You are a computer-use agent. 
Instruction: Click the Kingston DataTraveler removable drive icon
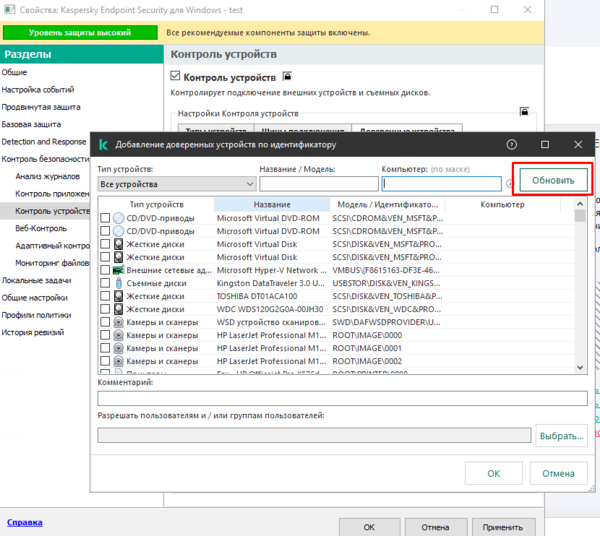tap(118, 283)
